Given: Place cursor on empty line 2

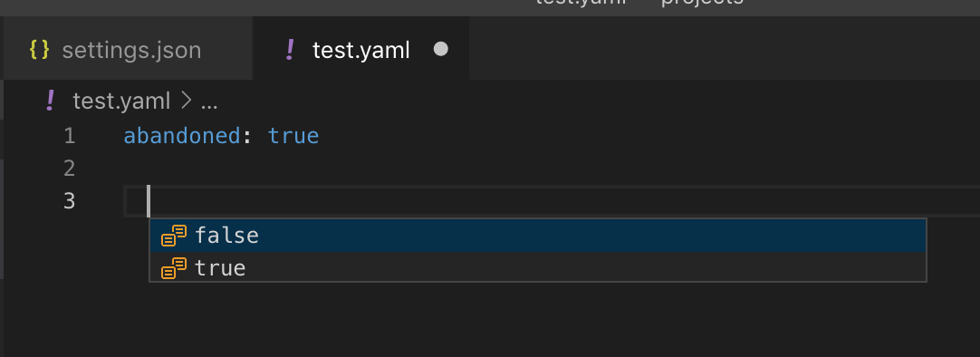Looking at the screenshot, I should [x=552, y=169].
